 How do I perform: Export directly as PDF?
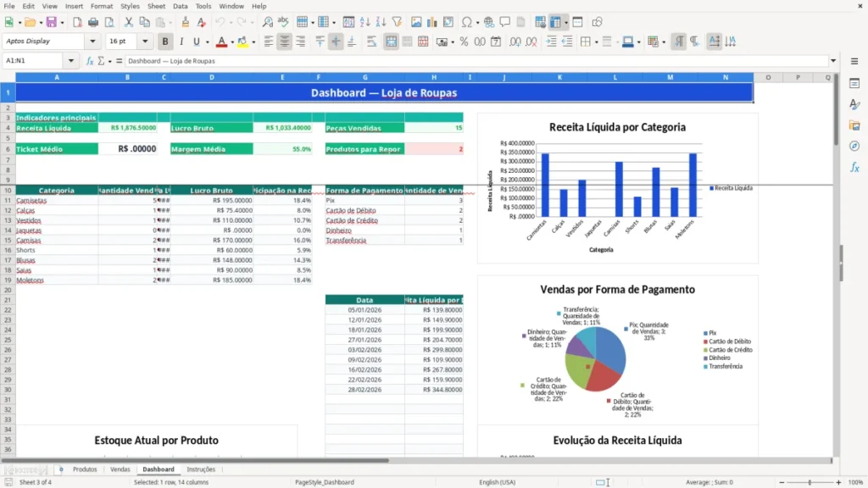77,22
